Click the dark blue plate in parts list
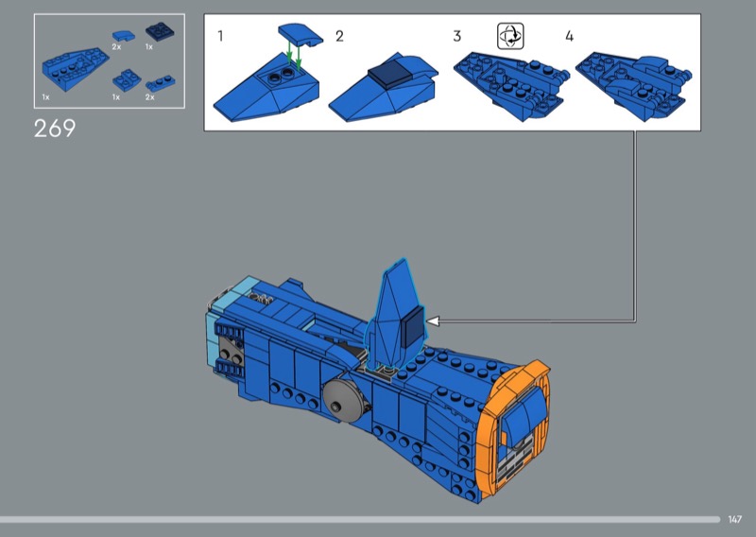756x537 pixels. pos(156,32)
